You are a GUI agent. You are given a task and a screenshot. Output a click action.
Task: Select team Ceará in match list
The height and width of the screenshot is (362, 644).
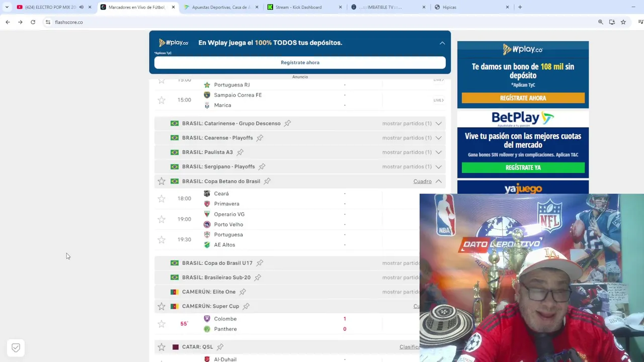[221, 194]
